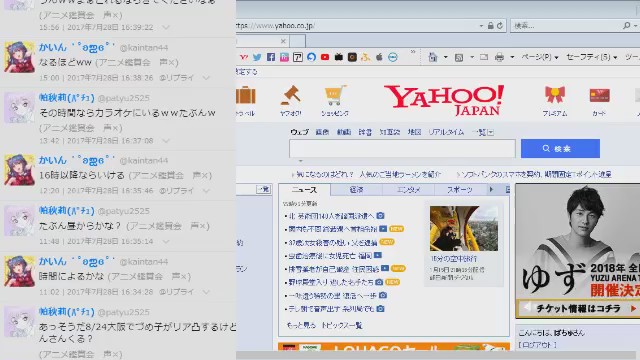Open the blue circular arrow favorites shortcut
The width and height of the screenshot is (640, 360).
pyautogui.click(x=311, y=57)
